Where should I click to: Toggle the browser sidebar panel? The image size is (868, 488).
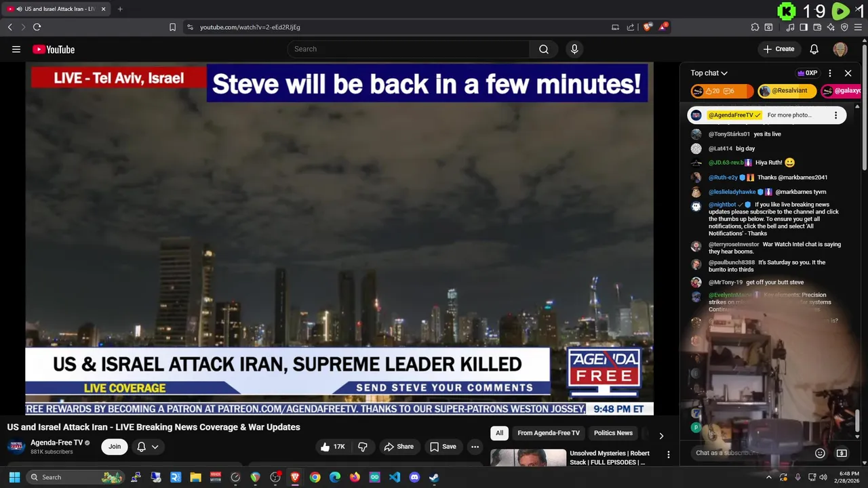click(804, 27)
